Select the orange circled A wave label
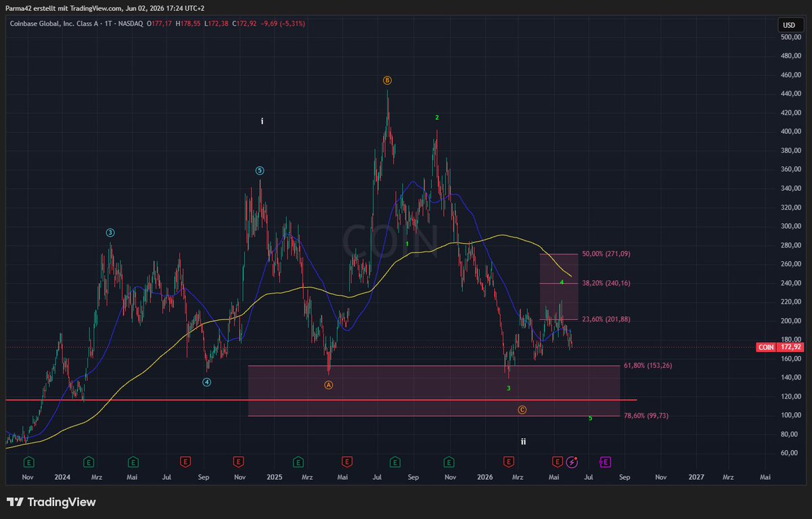 329,385
